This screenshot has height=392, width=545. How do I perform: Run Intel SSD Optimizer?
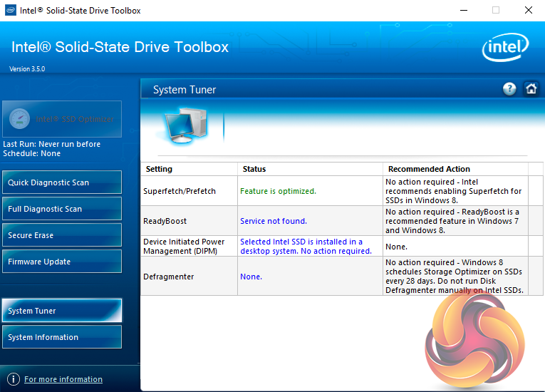62,119
